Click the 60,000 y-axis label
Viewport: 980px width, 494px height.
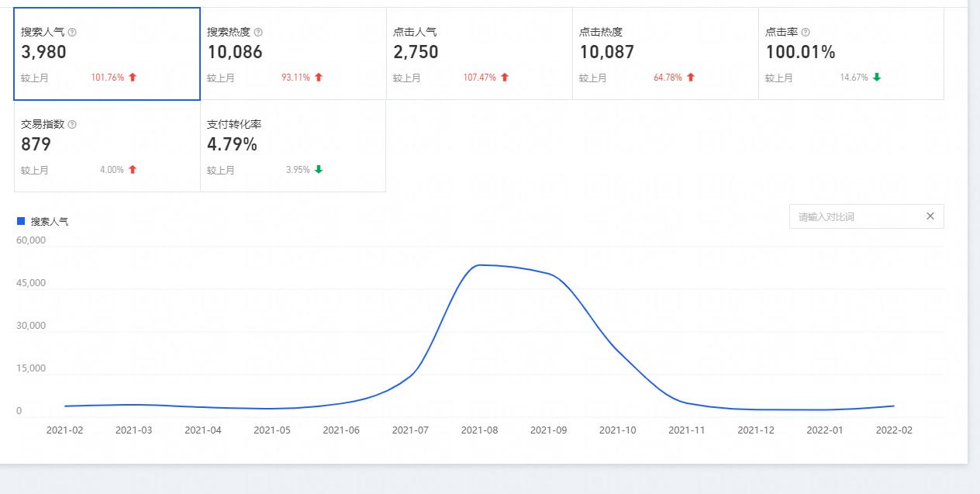(31, 240)
